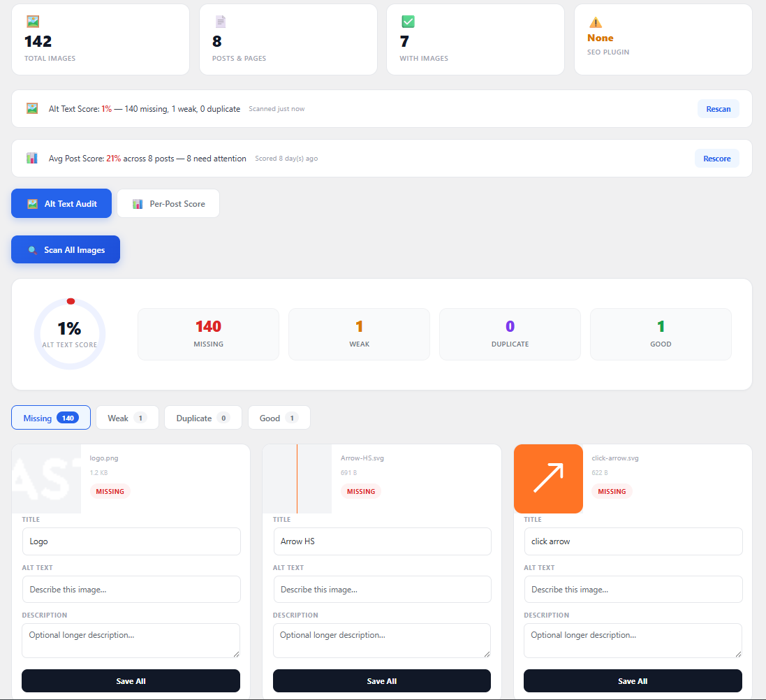Viewport: 766px width, 700px height.
Task: Start scan with Scan All Images button
Action: (x=66, y=250)
